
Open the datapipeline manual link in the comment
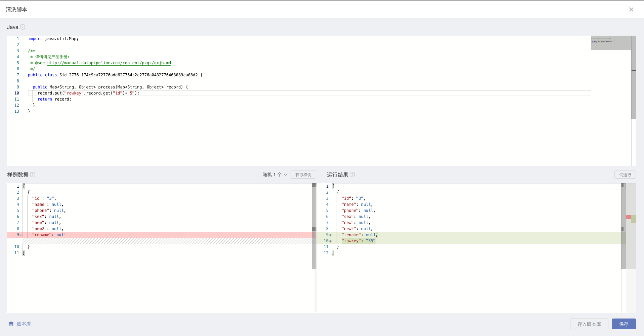point(109,63)
